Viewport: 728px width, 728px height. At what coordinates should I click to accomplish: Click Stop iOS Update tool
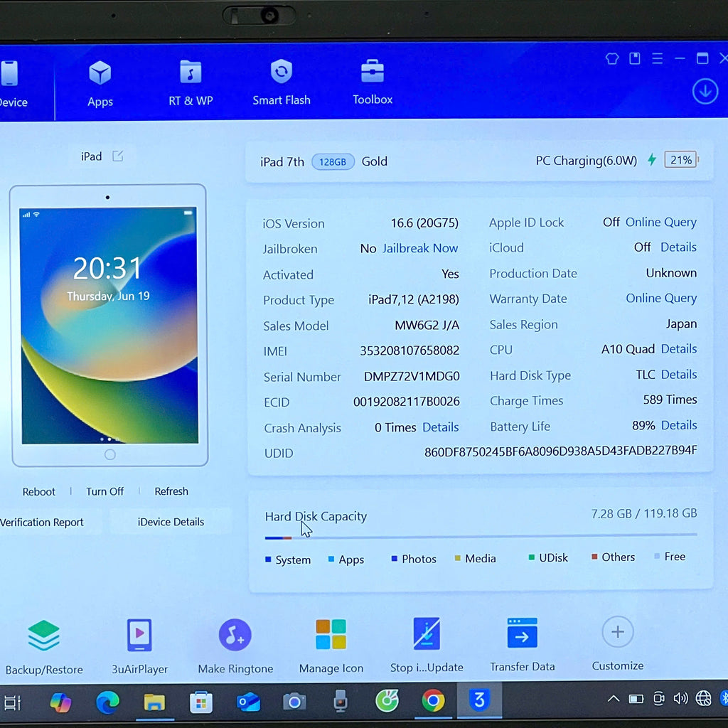(427, 633)
